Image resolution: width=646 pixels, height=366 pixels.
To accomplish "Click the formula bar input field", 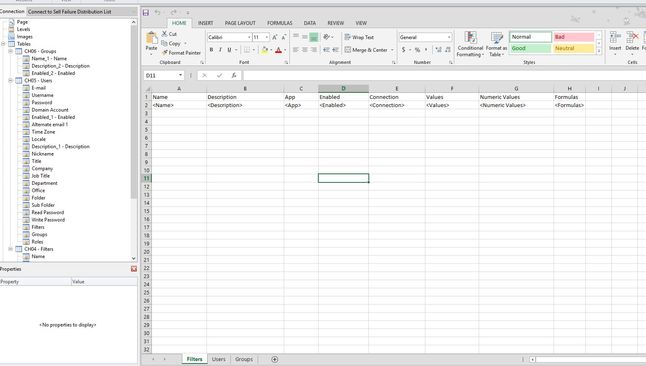I will pos(444,75).
